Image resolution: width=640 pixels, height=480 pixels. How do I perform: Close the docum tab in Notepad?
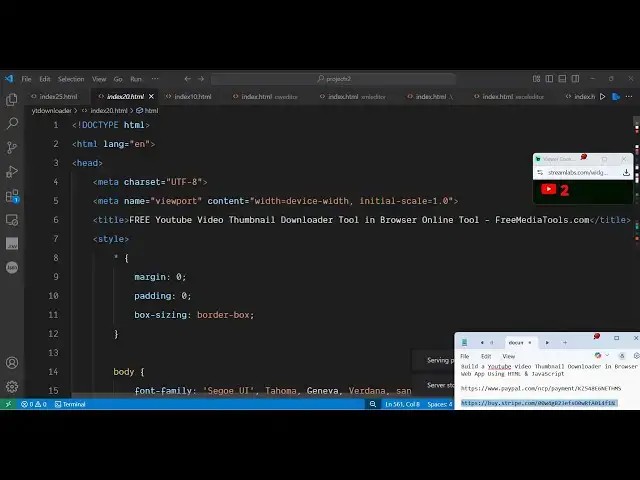[530, 342]
